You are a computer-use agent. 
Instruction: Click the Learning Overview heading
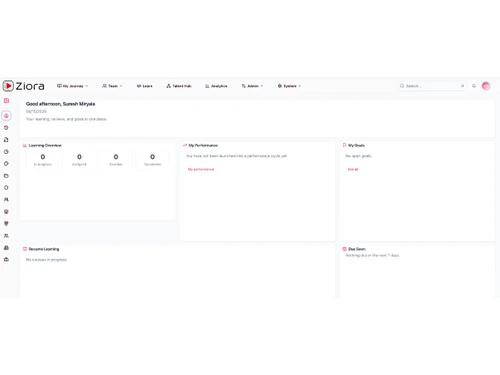pos(45,145)
